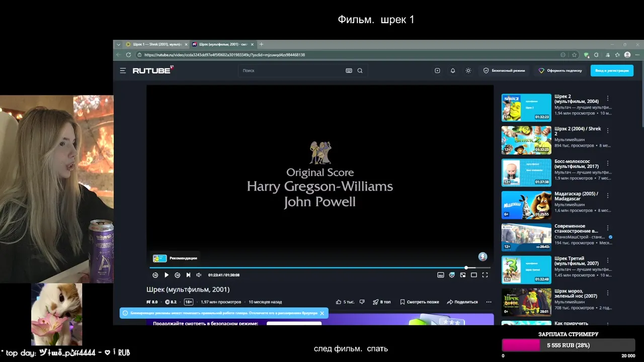Open Шрек 2 (мультфильм, 2004) thumbnail

tap(526, 108)
